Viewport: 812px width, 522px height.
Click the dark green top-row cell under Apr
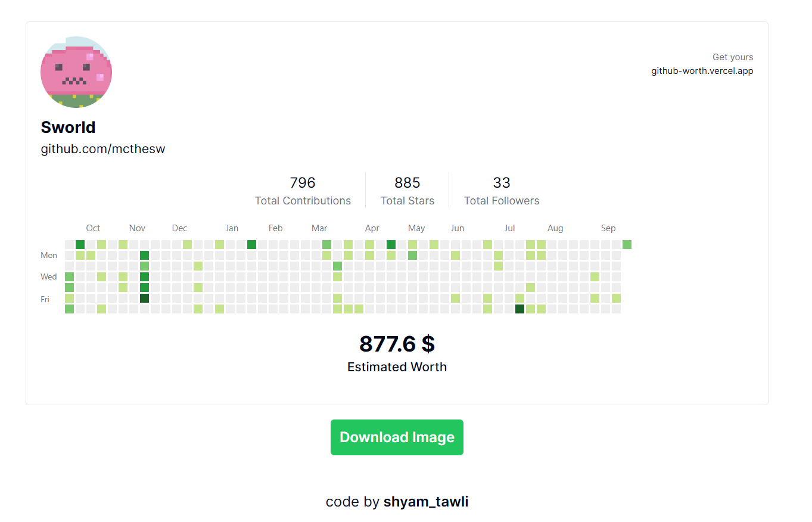tap(391, 244)
